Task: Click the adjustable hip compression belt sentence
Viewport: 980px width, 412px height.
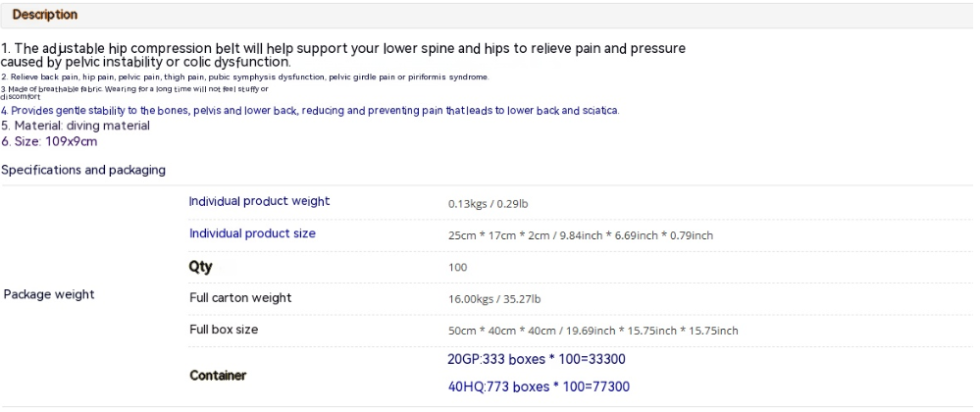Action: (x=343, y=55)
